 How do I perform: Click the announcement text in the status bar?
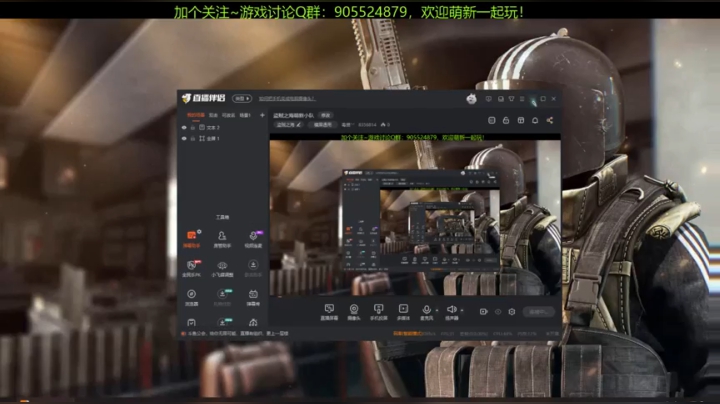click(238, 333)
